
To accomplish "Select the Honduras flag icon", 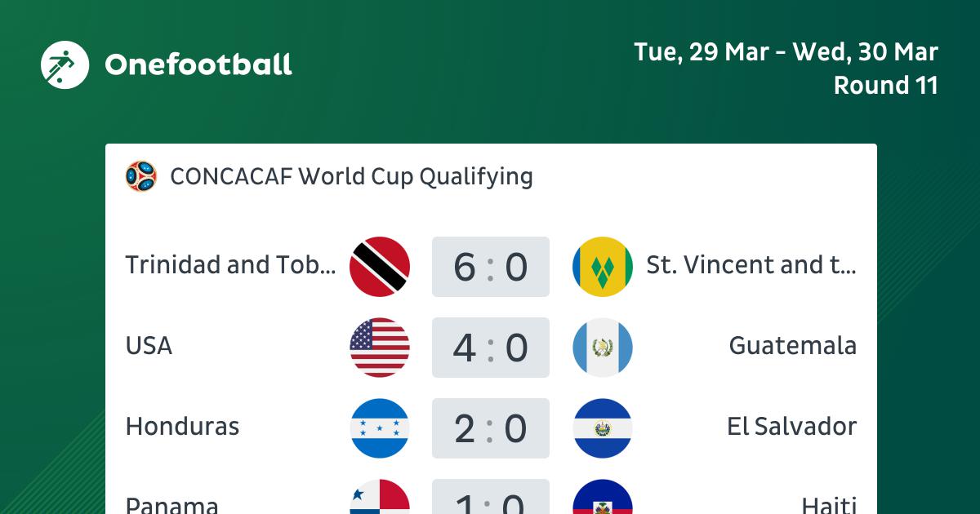I will (x=380, y=428).
